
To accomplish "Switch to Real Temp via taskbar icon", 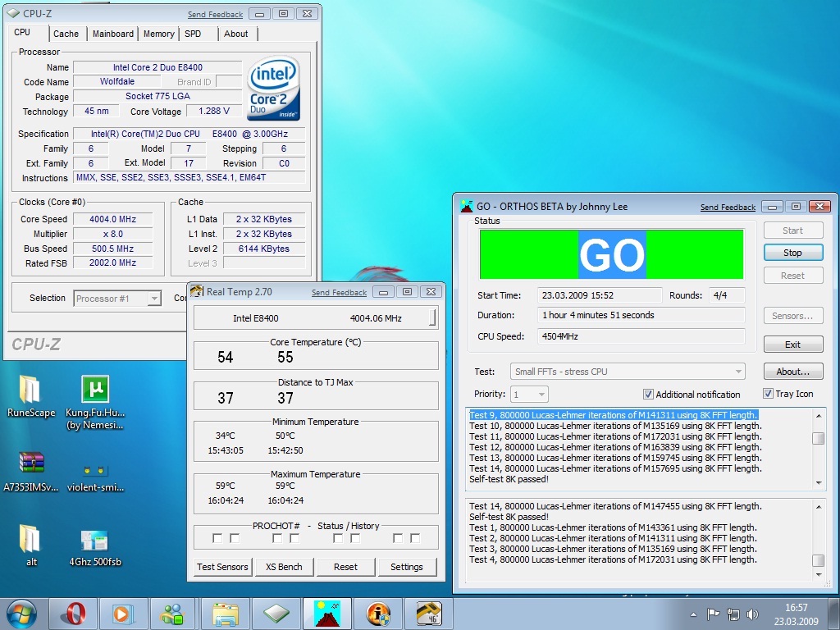I will [428, 614].
